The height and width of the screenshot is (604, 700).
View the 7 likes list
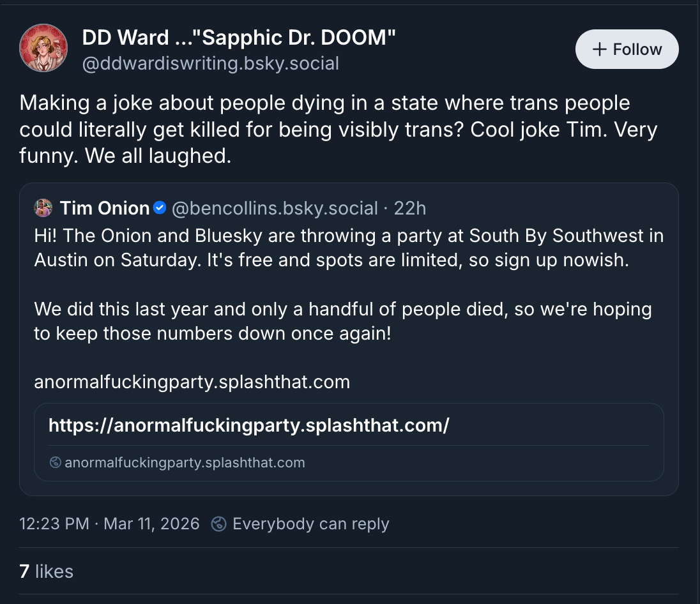pos(46,571)
